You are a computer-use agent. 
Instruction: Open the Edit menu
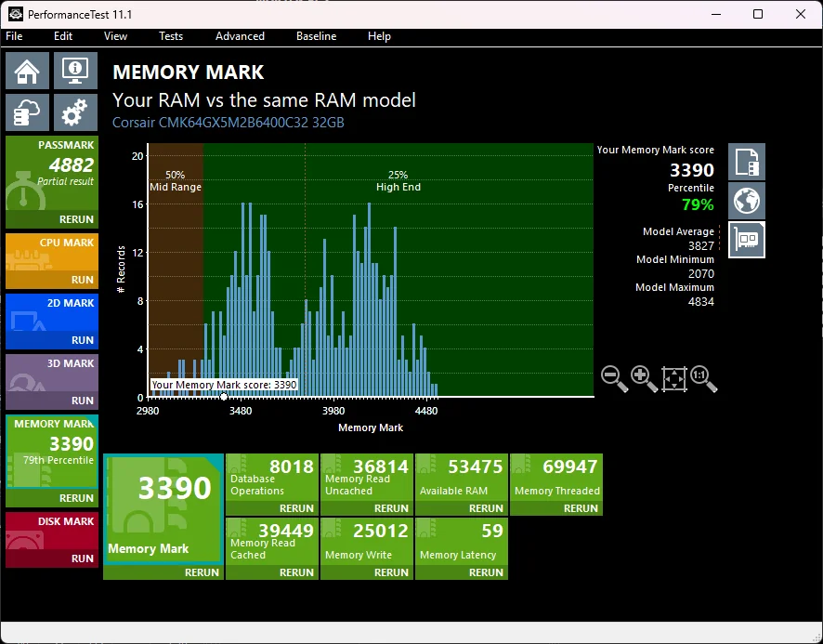click(x=63, y=36)
